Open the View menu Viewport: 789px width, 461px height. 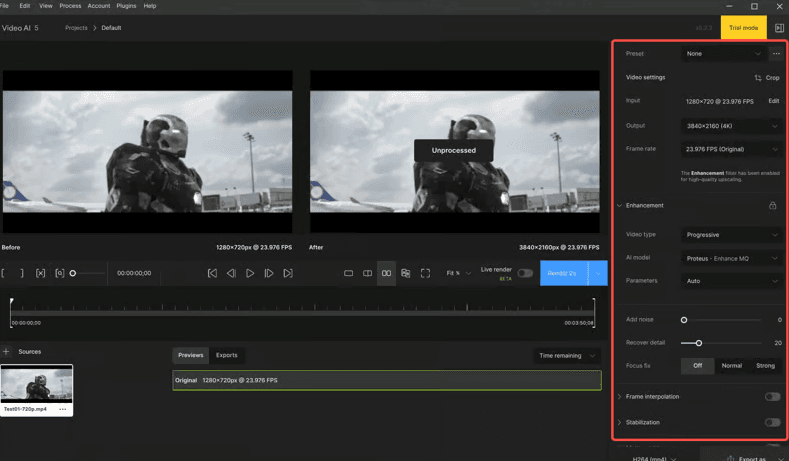coord(46,6)
